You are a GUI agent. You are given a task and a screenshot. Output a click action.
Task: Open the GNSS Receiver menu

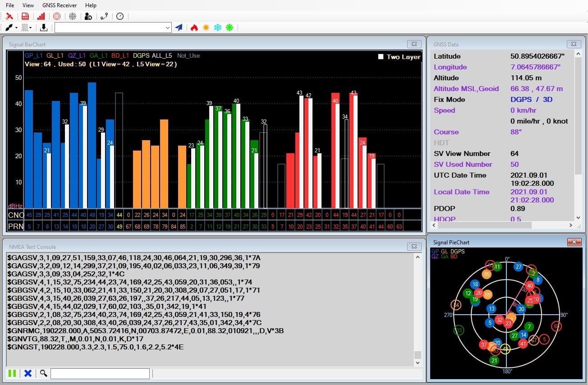[x=59, y=5]
